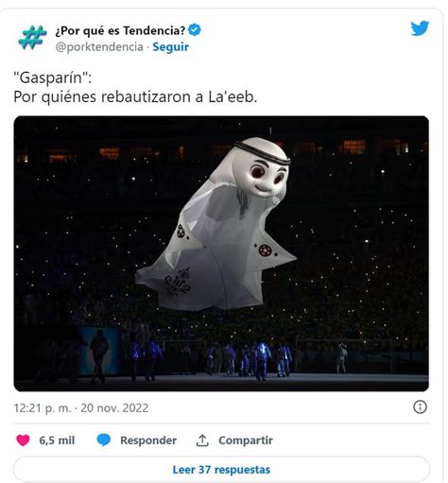Follow the account via Seguir
The height and width of the screenshot is (483, 448).
point(171,47)
